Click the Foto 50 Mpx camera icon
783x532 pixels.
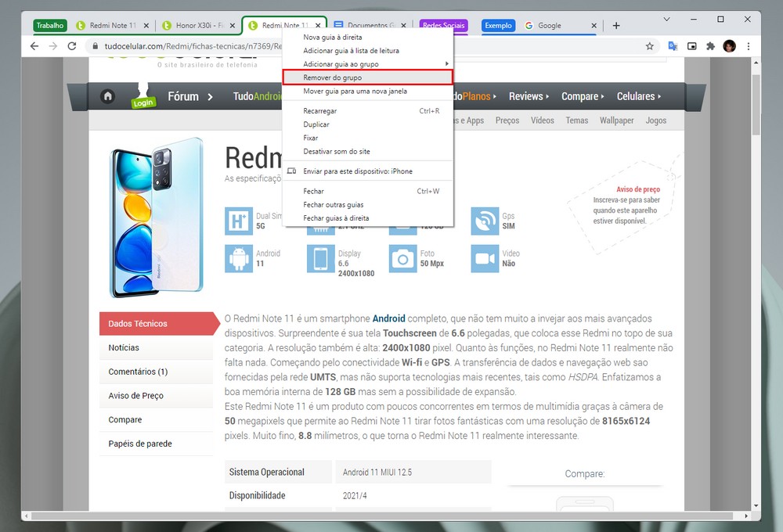pyautogui.click(x=402, y=258)
